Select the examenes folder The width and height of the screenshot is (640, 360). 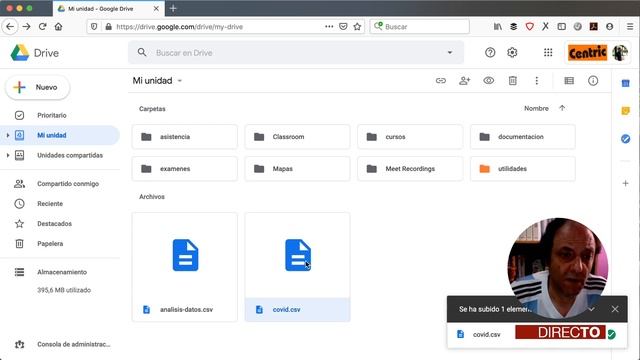(x=184, y=169)
